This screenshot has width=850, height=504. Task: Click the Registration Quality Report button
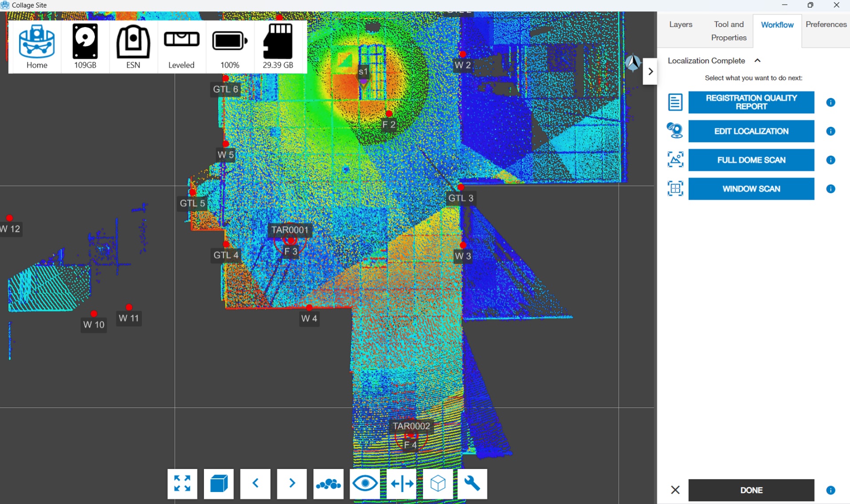pos(751,102)
